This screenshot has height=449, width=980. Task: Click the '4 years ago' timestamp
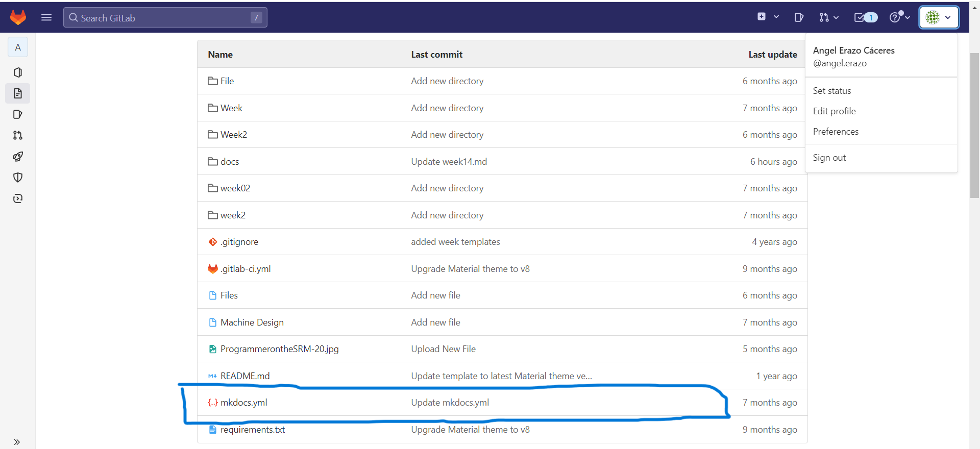[x=774, y=242]
